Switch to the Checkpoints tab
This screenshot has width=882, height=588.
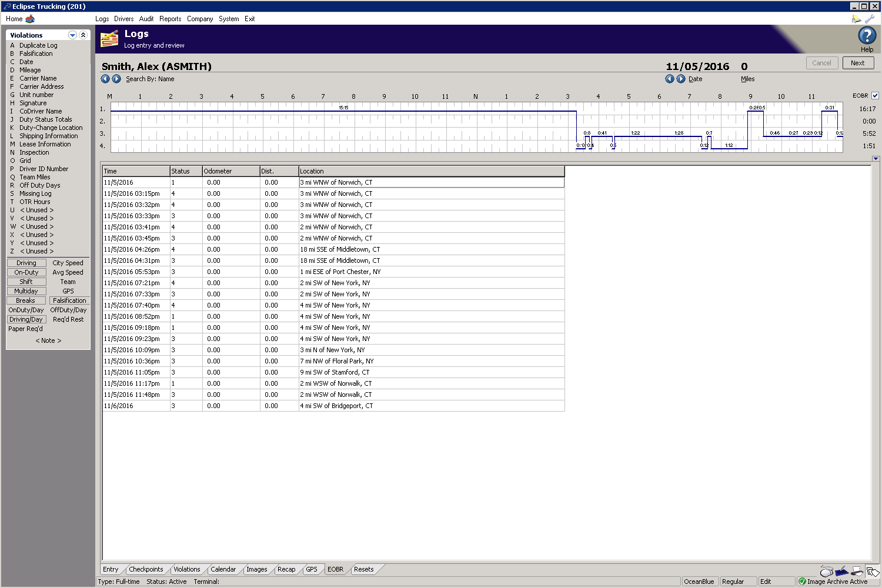[x=146, y=569]
